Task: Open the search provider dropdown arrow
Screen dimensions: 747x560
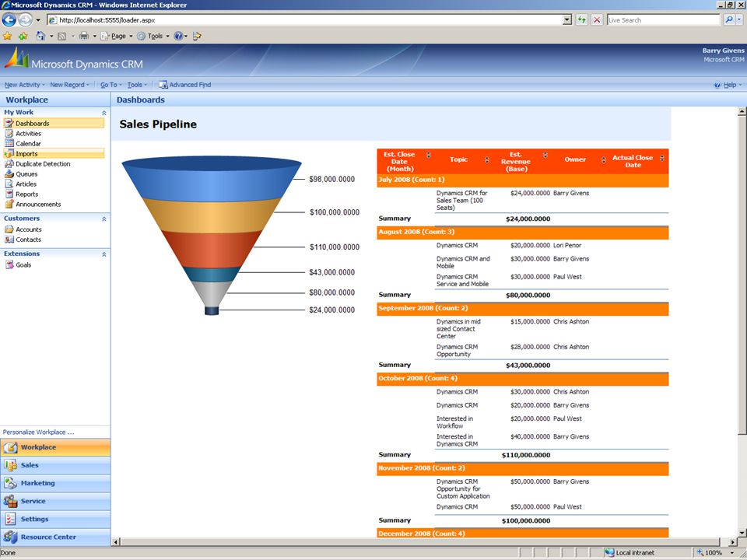Action: pyautogui.click(x=739, y=20)
